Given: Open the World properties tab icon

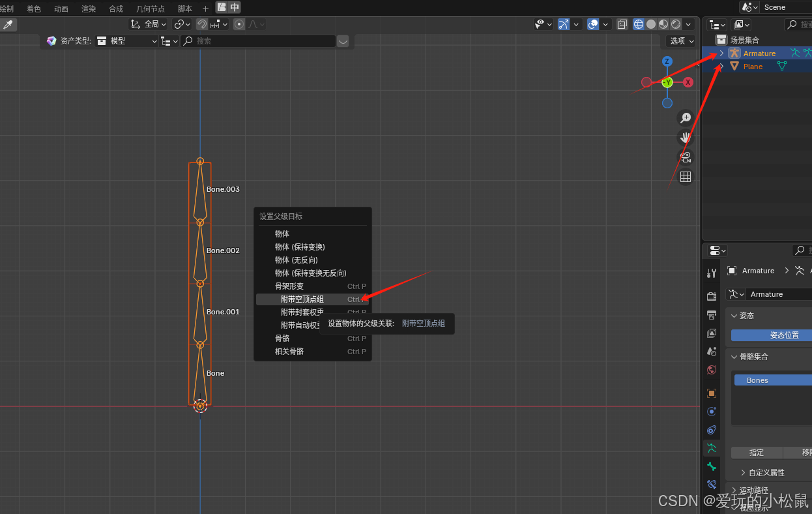Looking at the screenshot, I should click(712, 370).
